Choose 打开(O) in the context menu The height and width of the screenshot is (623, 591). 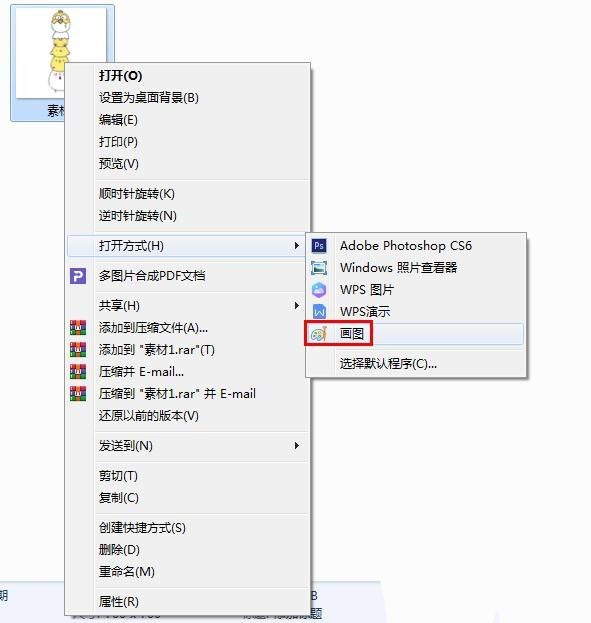coord(187,75)
